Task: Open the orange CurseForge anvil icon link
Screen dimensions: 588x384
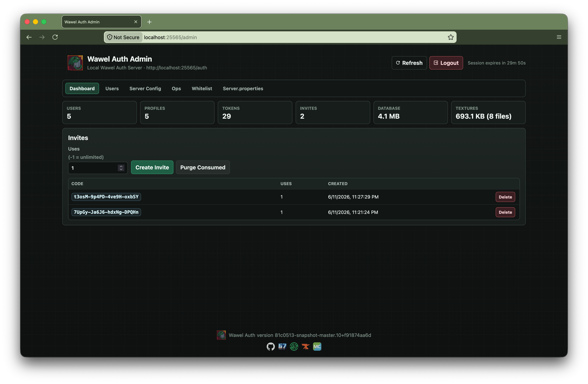Action: 305,347
